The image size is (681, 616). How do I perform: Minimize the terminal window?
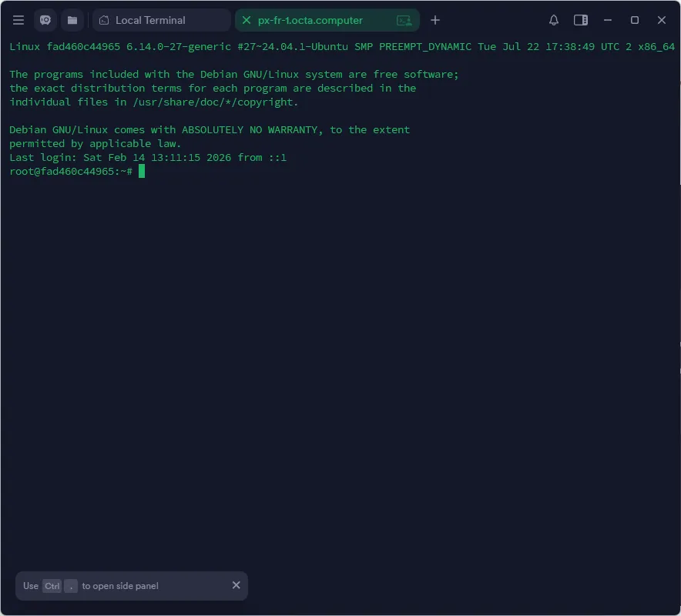608,20
